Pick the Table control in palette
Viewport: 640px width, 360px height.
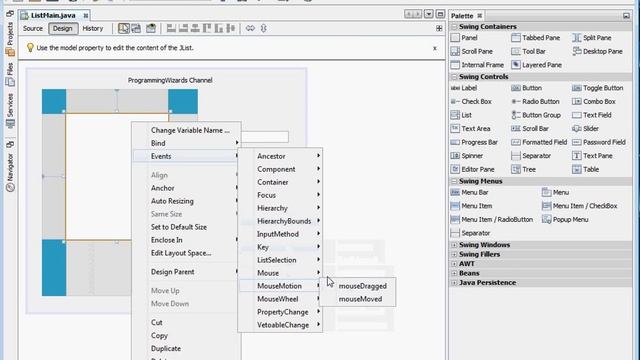coord(585,169)
